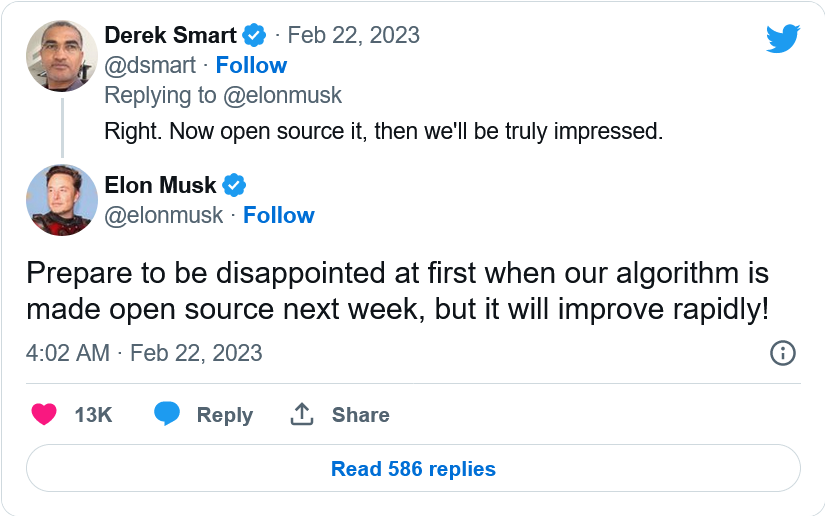Click the blue reply bubble icon
This screenshot has height=516, width=825.
coord(167,414)
